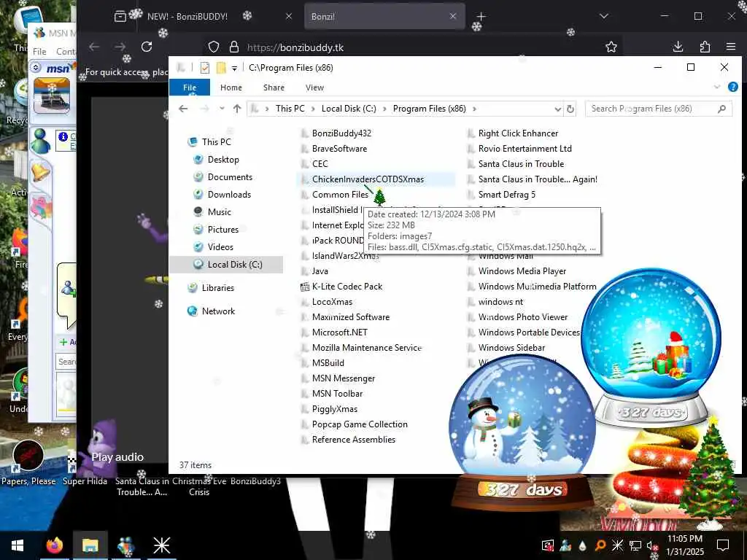
Task: Open the Windows Start menu
Action: point(18,545)
